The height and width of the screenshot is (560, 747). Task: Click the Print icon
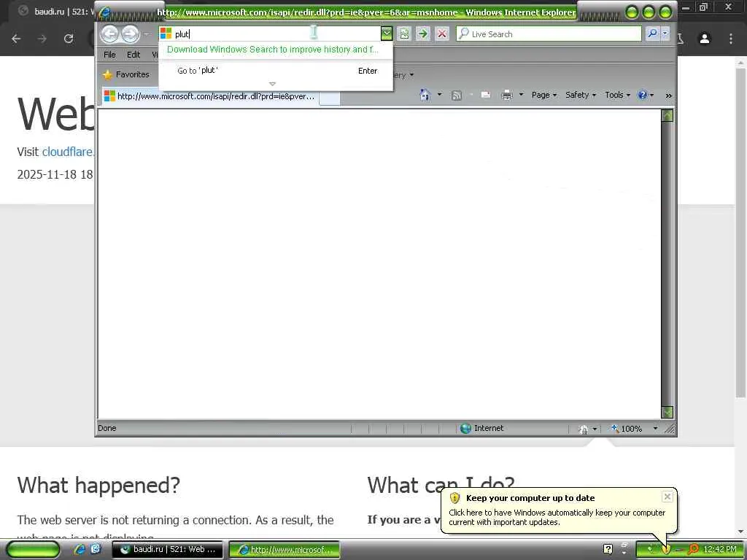507,95
